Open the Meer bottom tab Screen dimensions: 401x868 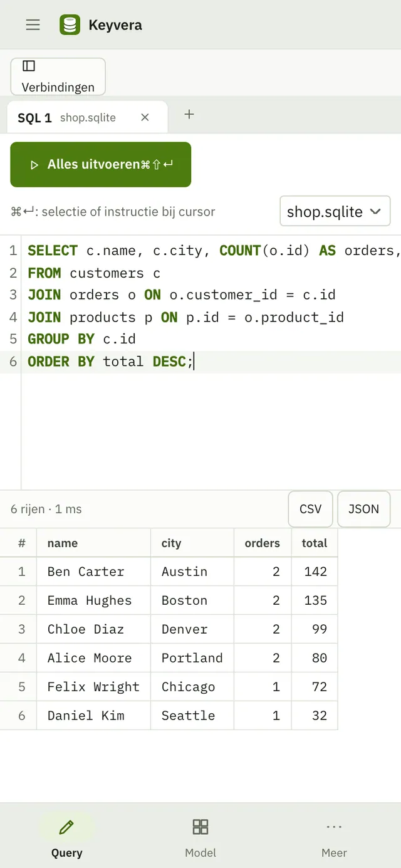tap(334, 838)
